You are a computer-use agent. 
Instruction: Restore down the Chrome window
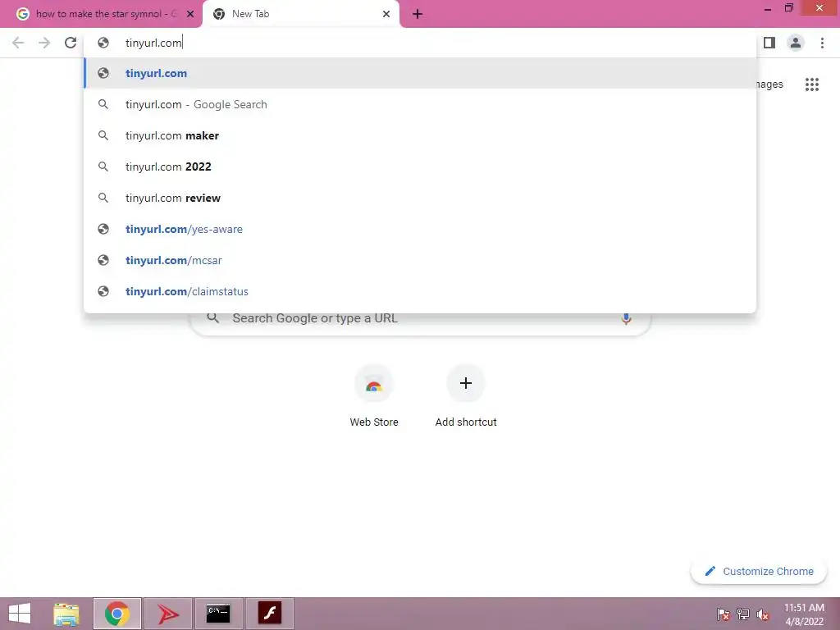click(x=789, y=8)
